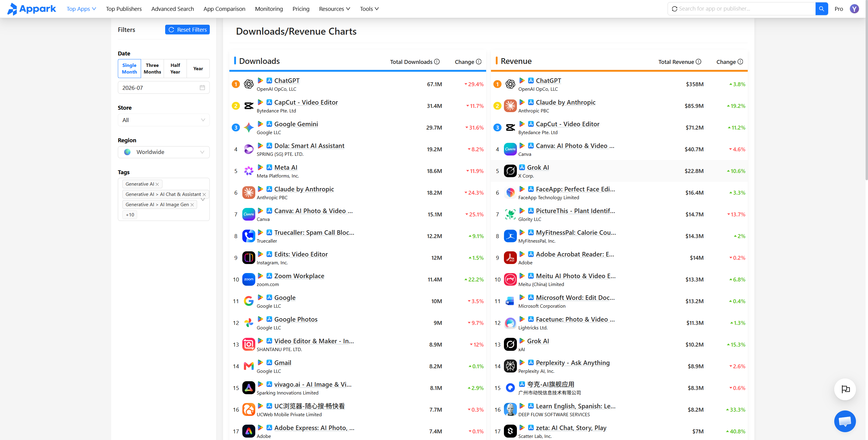Expand the Top Apps menu
The image size is (868, 440).
(x=81, y=9)
